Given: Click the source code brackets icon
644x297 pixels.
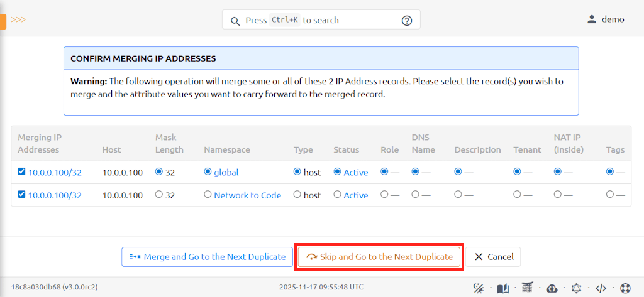Looking at the screenshot, I should click(x=601, y=288).
